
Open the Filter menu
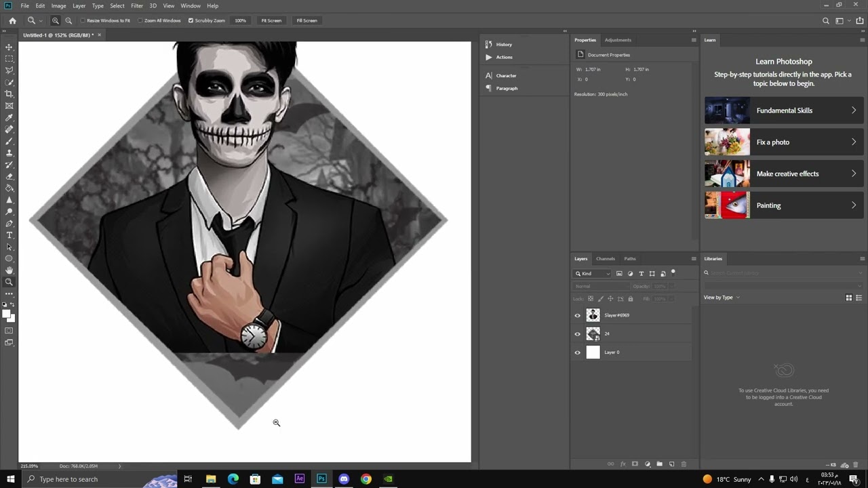pos(137,5)
